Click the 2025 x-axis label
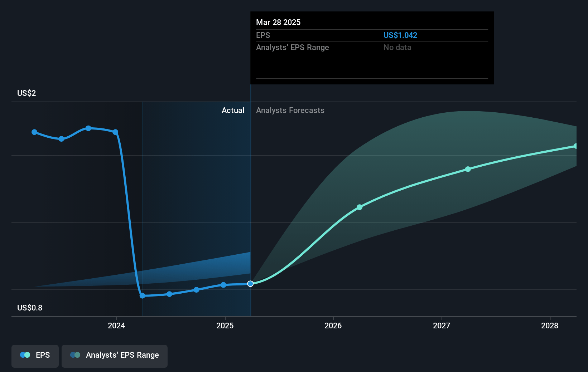The height and width of the screenshot is (372, 588). coord(225,325)
